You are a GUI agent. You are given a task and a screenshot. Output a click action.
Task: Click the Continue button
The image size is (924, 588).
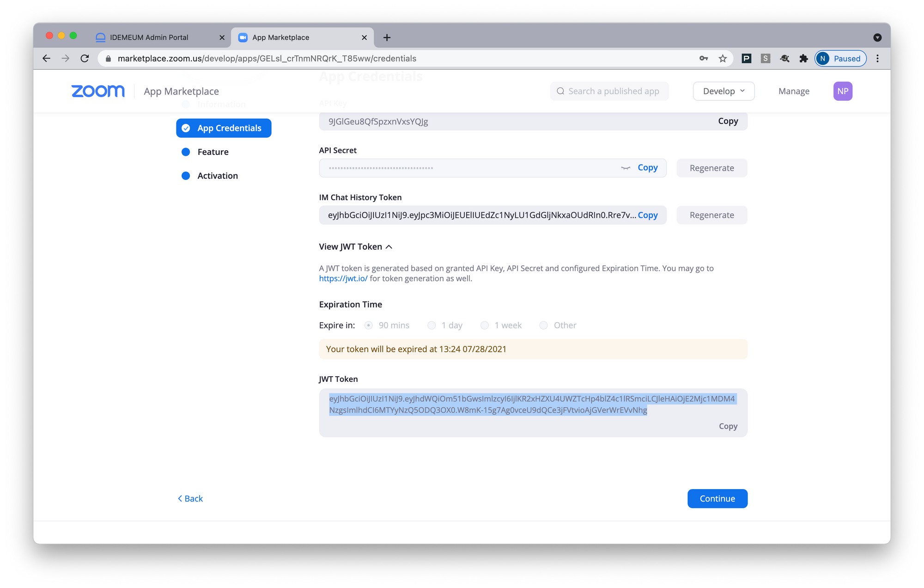pos(717,499)
